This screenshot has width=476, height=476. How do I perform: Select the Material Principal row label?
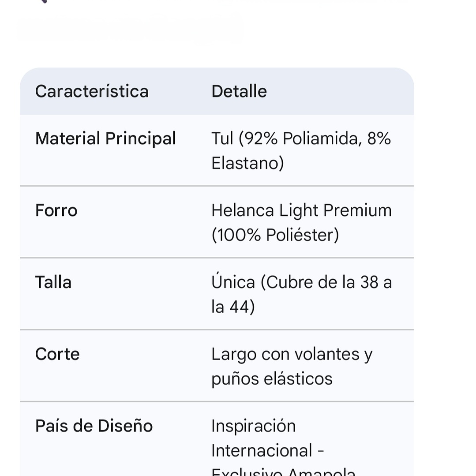105,139
